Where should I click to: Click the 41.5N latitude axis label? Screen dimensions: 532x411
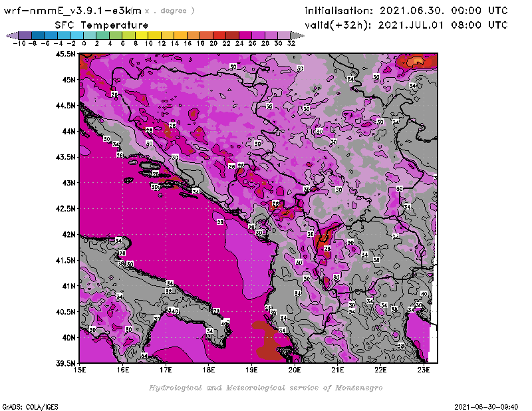click(x=65, y=260)
